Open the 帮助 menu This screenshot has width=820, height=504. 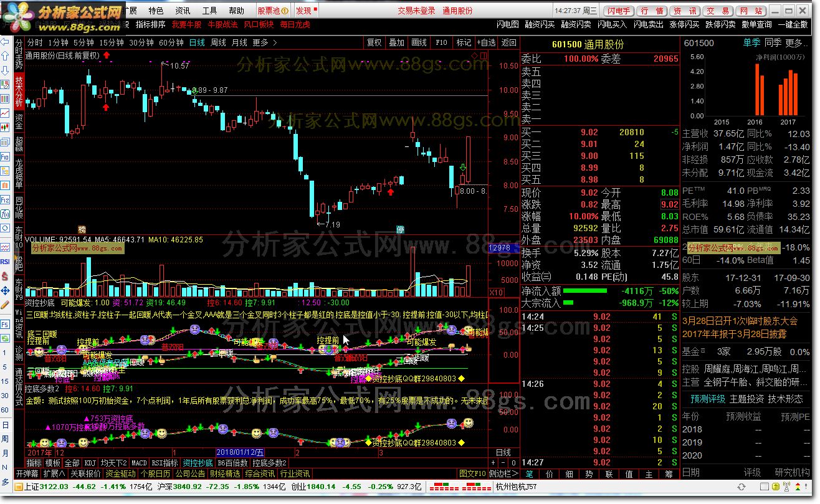pyautogui.click(x=236, y=11)
